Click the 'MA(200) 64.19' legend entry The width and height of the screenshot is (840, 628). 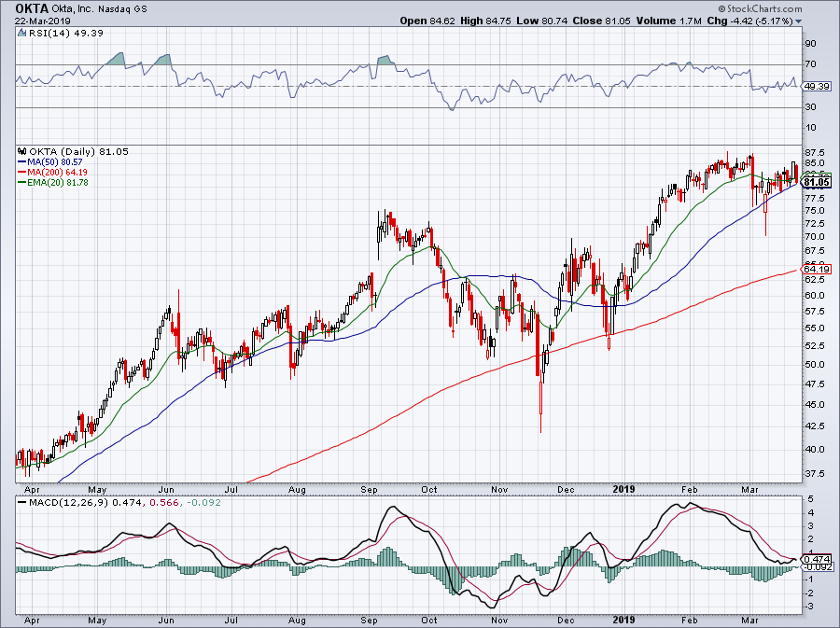[52, 172]
